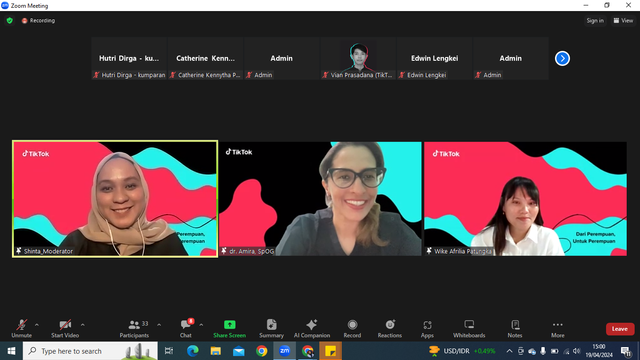Select Edwin Lengkei participant tile
The width and height of the screenshot is (640, 360).
coord(435,58)
